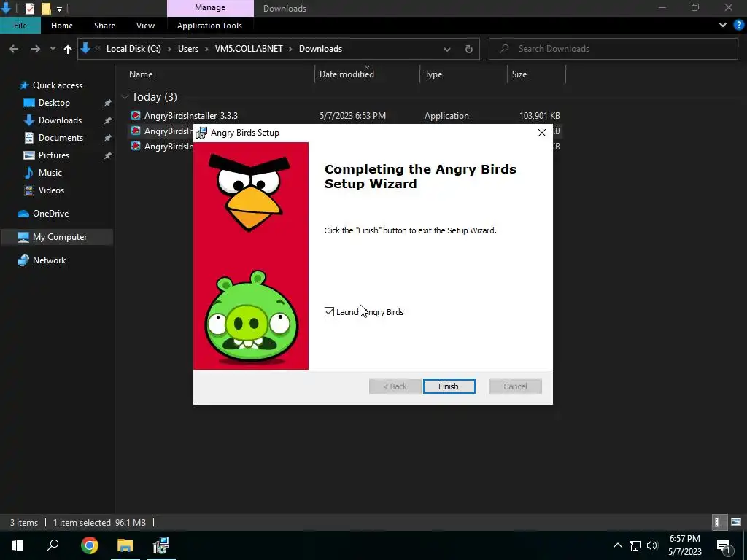Open OneDrive in the sidebar
The width and height of the screenshot is (747, 560).
[x=50, y=214]
